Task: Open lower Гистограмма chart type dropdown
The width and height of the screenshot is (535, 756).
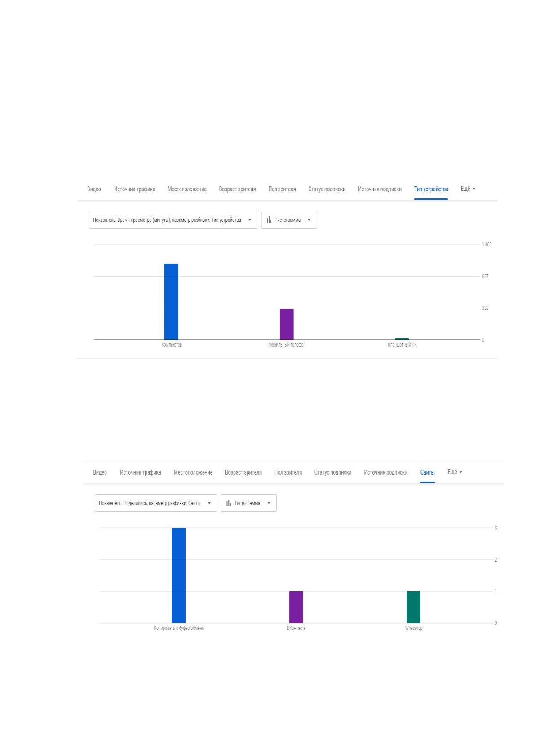Action: pyautogui.click(x=249, y=503)
